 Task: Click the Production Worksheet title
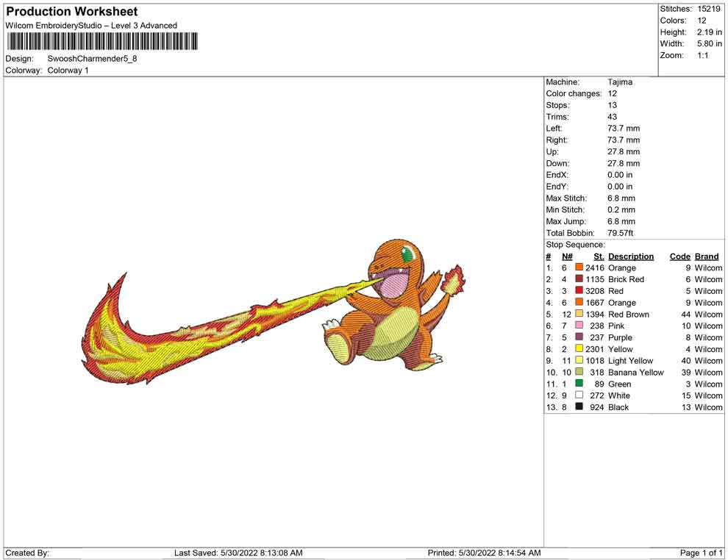[x=71, y=12]
